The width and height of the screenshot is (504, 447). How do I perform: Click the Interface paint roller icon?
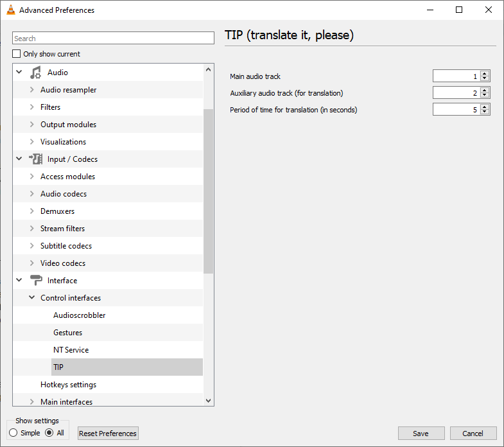tap(36, 280)
